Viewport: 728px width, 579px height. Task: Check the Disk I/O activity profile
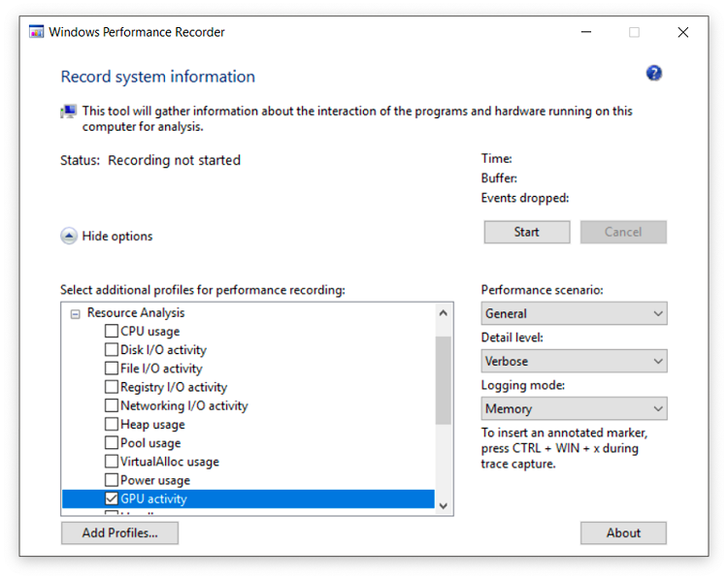pyautogui.click(x=112, y=350)
